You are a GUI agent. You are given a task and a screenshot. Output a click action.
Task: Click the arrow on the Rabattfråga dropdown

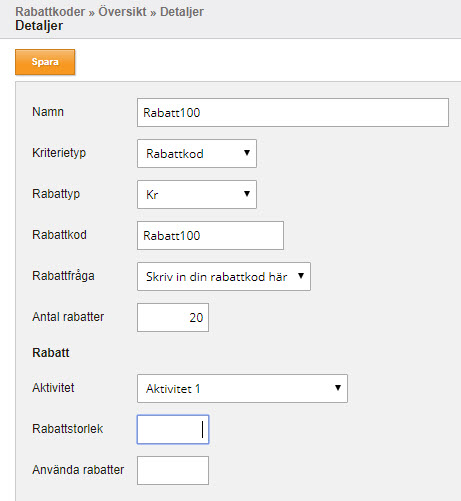pyautogui.click(x=301, y=276)
